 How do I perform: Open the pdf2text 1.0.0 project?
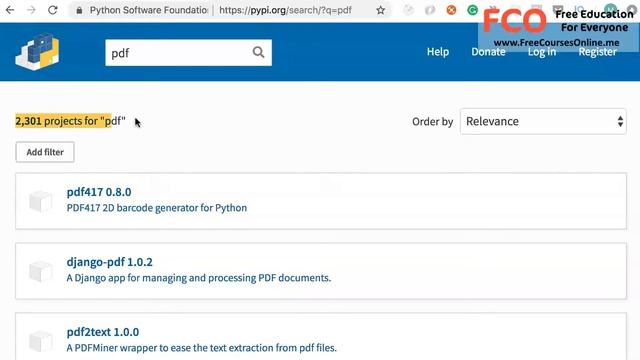[x=103, y=332]
